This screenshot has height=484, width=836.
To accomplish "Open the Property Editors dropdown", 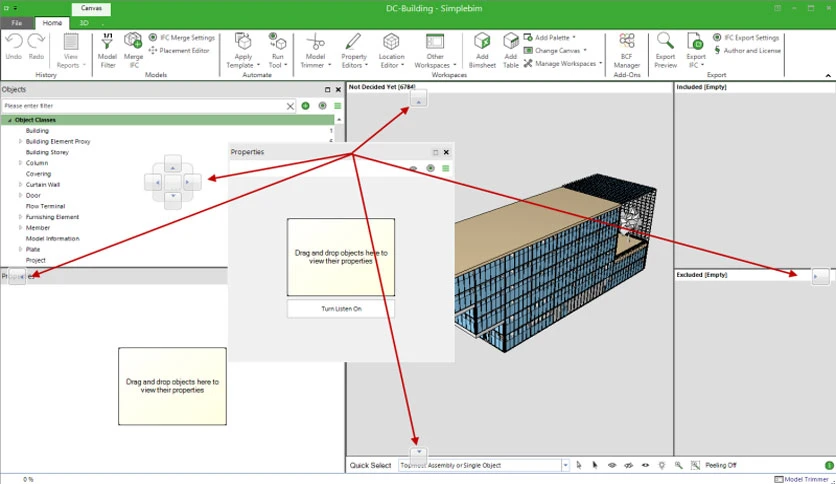I will tap(354, 51).
